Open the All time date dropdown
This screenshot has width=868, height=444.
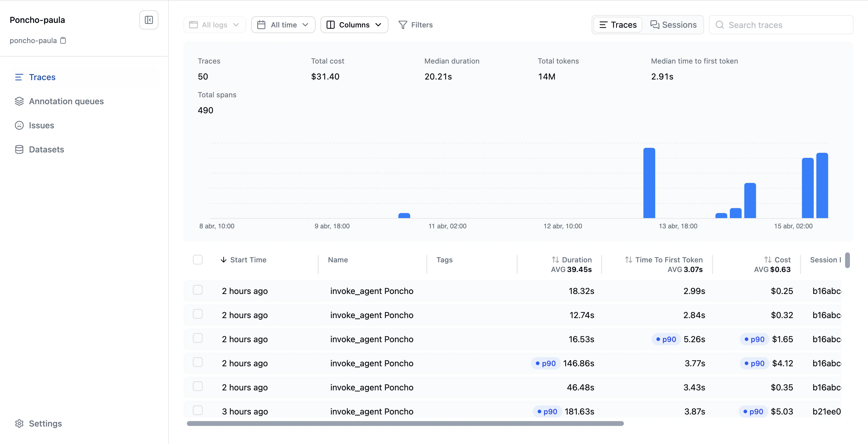[x=283, y=25]
